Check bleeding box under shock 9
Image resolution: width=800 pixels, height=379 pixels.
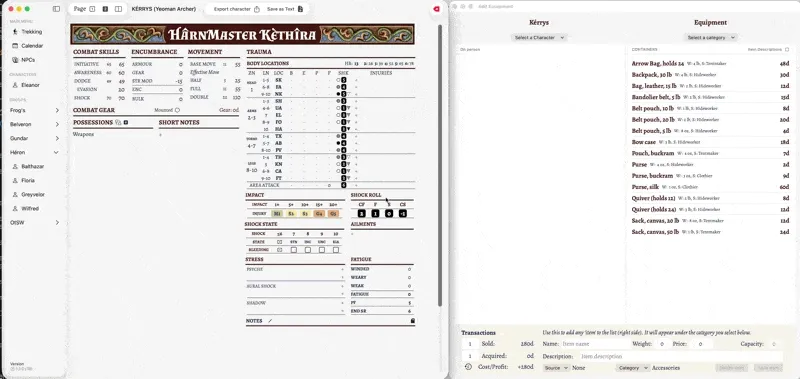pos(322,250)
